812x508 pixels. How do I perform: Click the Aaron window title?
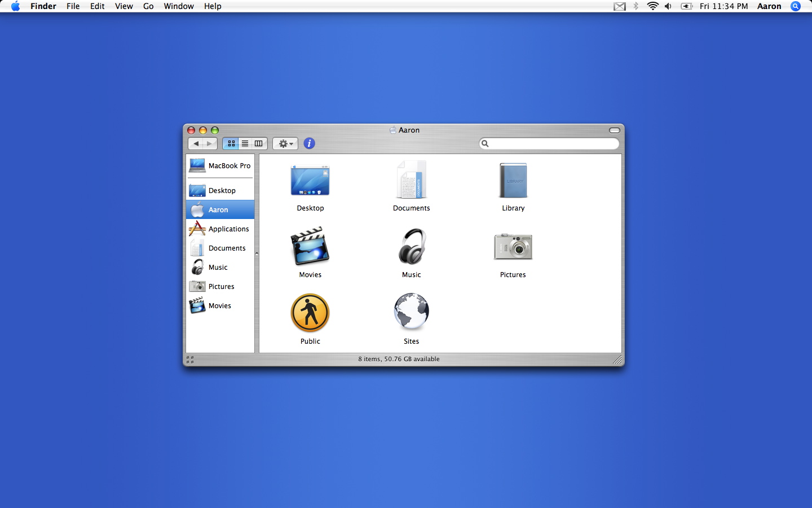(x=404, y=130)
